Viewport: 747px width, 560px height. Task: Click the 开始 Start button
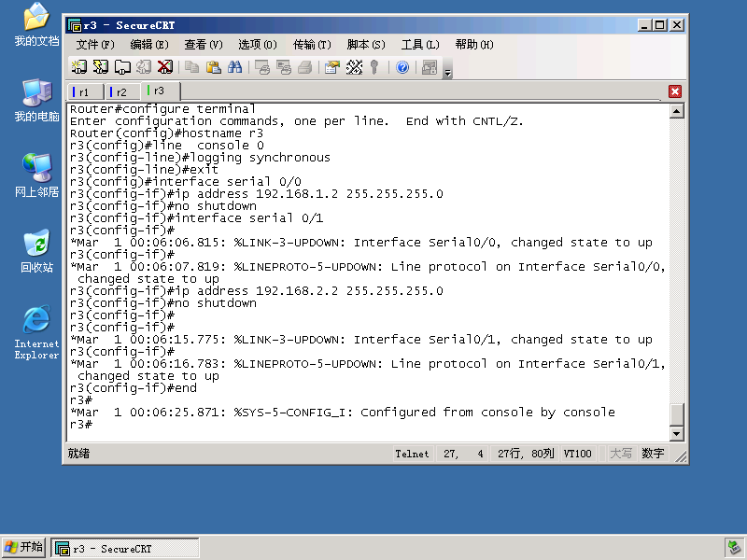(x=24, y=548)
